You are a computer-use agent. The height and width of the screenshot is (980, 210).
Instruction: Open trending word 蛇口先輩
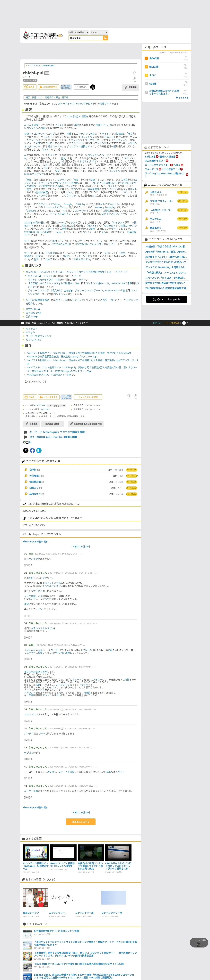pos(154,67)
